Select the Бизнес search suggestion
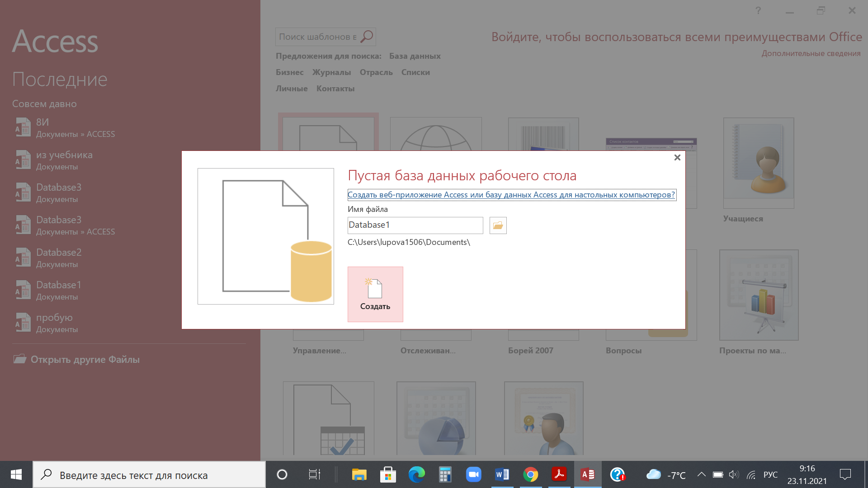 [x=289, y=72]
